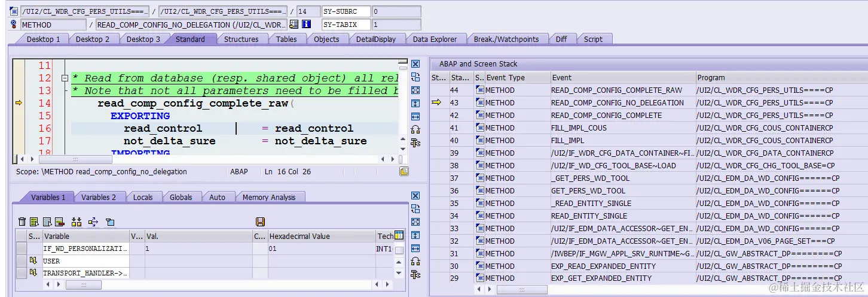
Task: Switch to Desktop 3 tab
Action: click(x=143, y=39)
